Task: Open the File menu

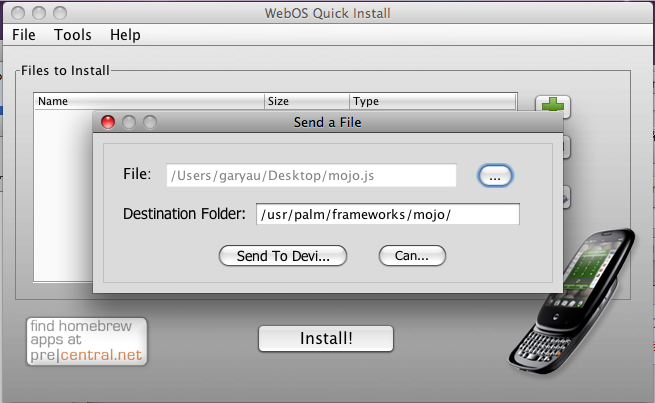Action: [24, 35]
